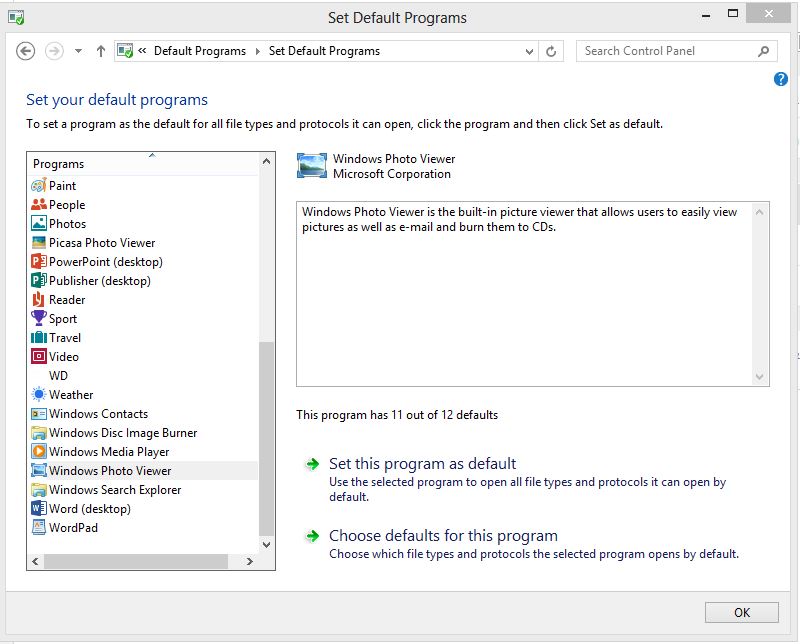Click the Control Panel icon in address bar
Screen dimensions: 800x644
(x=125, y=51)
